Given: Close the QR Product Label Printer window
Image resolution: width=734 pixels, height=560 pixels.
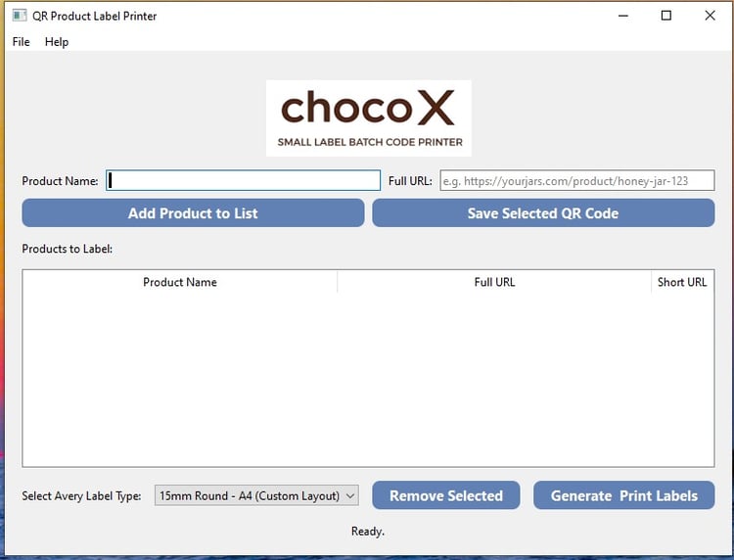Looking at the screenshot, I should (x=710, y=16).
